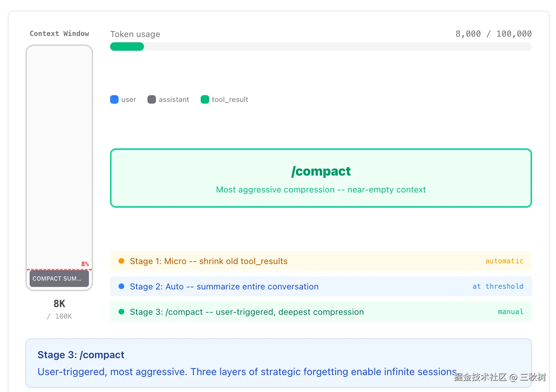Click the 8K usage readout below the window

(59, 304)
